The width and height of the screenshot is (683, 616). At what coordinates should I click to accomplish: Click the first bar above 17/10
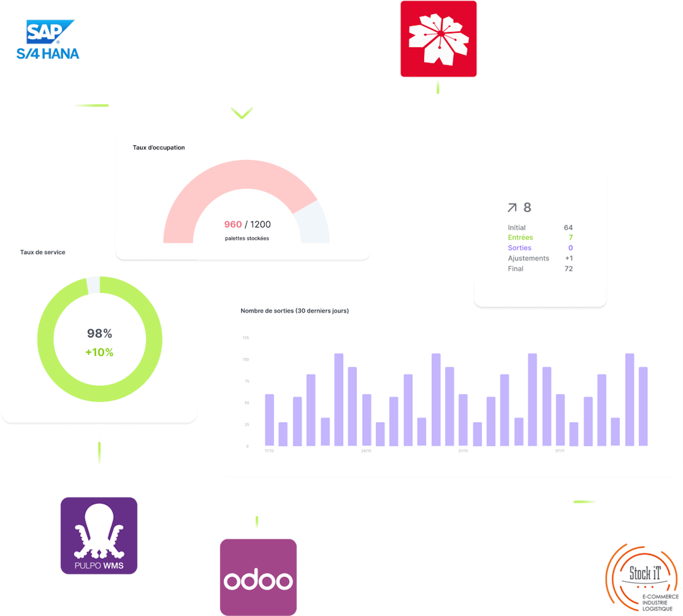[x=269, y=420]
